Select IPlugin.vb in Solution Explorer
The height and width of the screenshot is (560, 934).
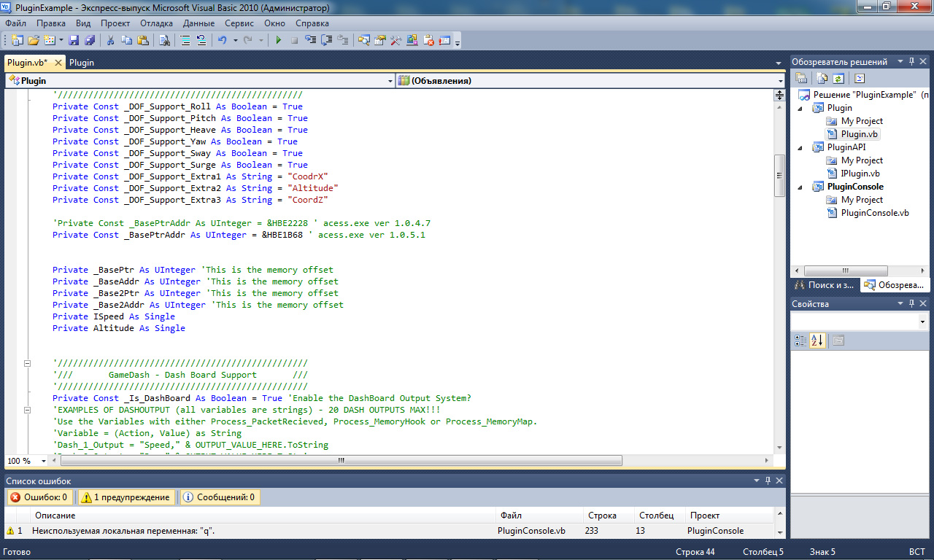click(x=860, y=174)
